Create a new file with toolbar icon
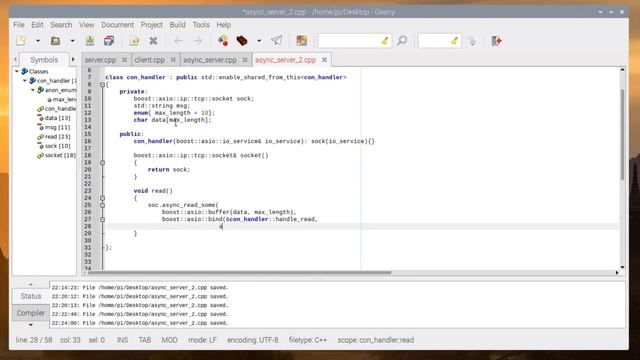 (21, 40)
